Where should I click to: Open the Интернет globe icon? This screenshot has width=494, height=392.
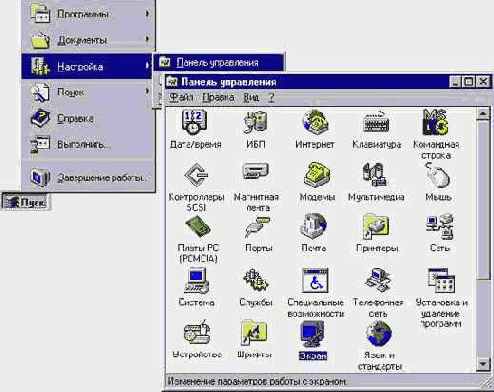pyautogui.click(x=315, y=123)
